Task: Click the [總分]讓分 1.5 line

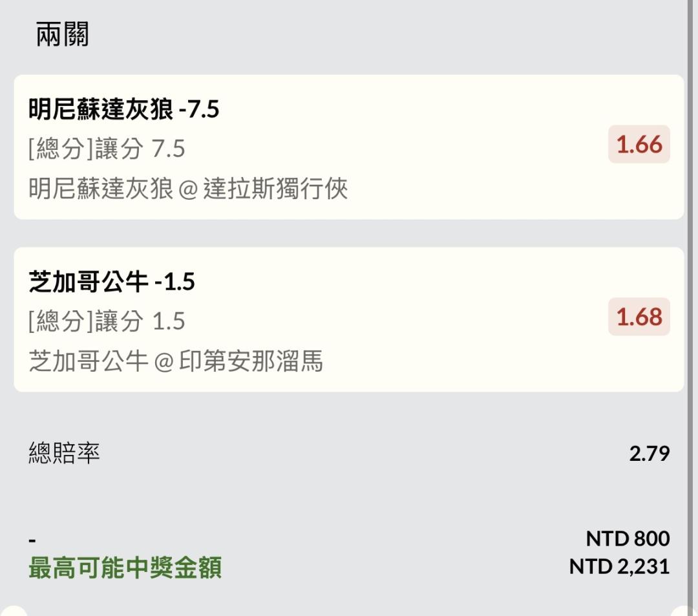Action: pyautogui.click(x=107, y=321)
